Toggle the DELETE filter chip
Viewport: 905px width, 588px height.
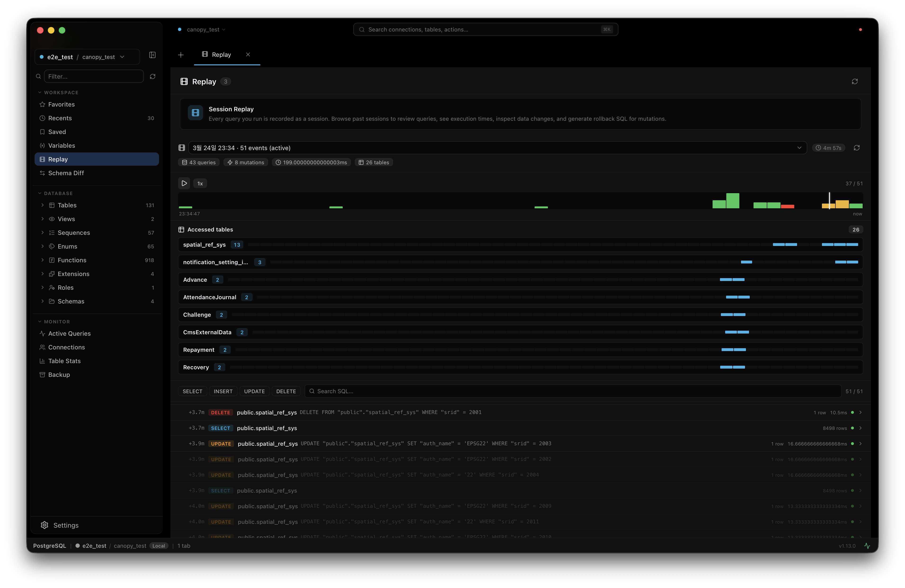coord(286,391)
